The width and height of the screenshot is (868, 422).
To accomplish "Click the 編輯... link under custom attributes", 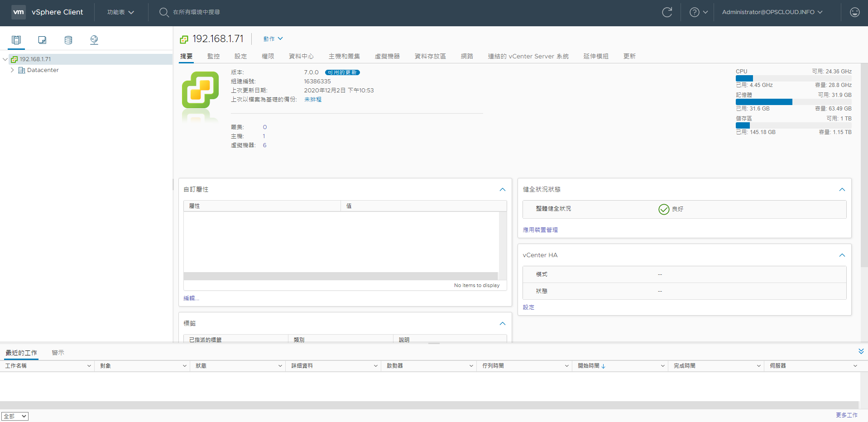I will coord(191,298).
